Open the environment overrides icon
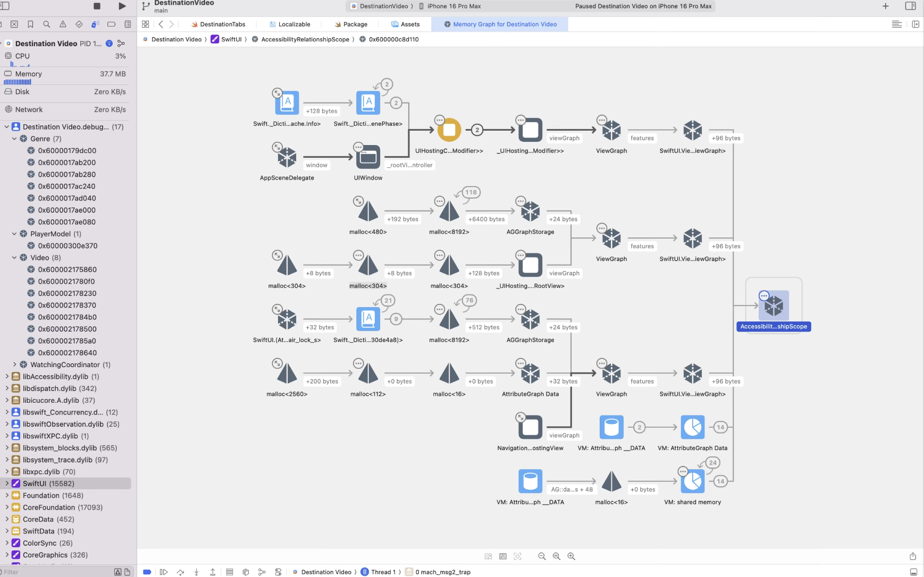924x577 pixels. (278, 572)
